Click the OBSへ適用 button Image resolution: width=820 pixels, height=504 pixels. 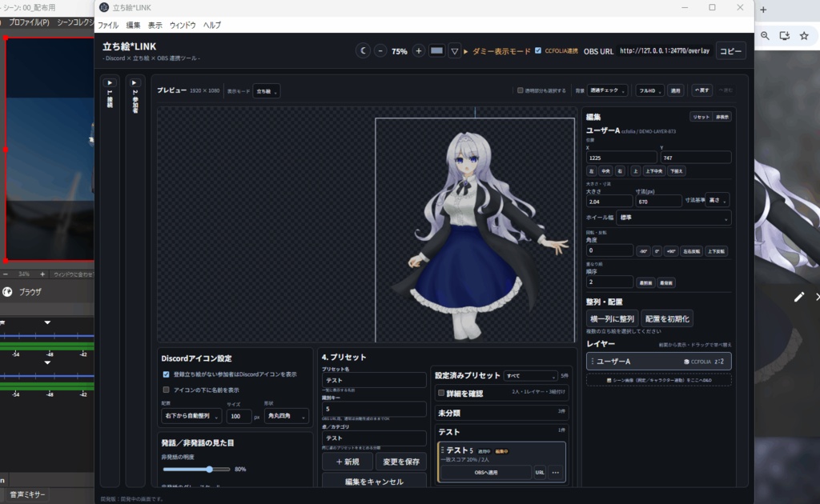[486, 472]
